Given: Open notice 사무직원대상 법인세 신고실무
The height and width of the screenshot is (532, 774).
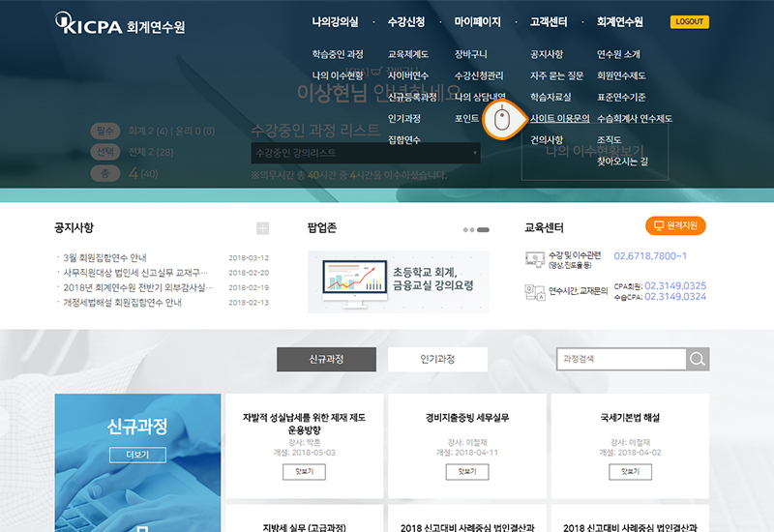Looking at the screenshot, I should (135, 273).
